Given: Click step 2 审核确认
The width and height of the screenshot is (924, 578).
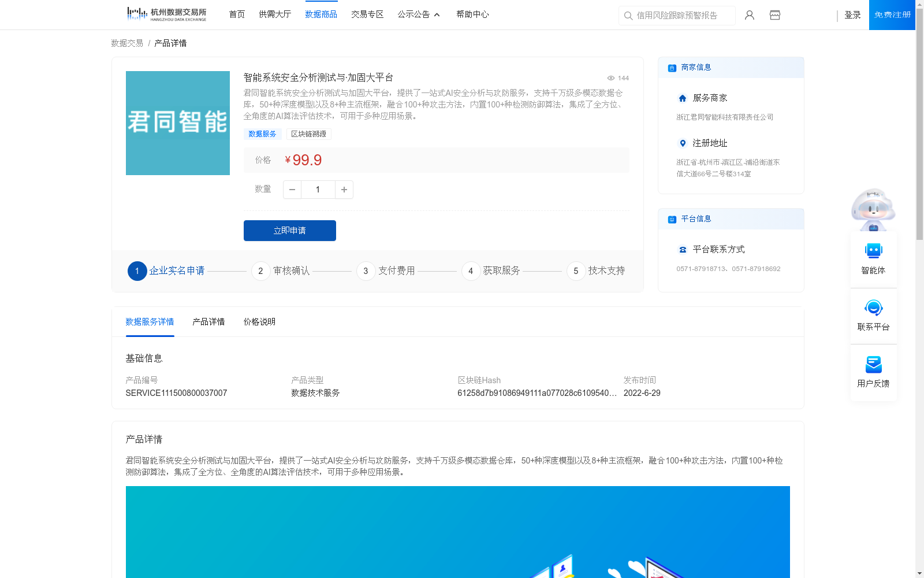Looking at the screenshot, I should click(281, 271).
